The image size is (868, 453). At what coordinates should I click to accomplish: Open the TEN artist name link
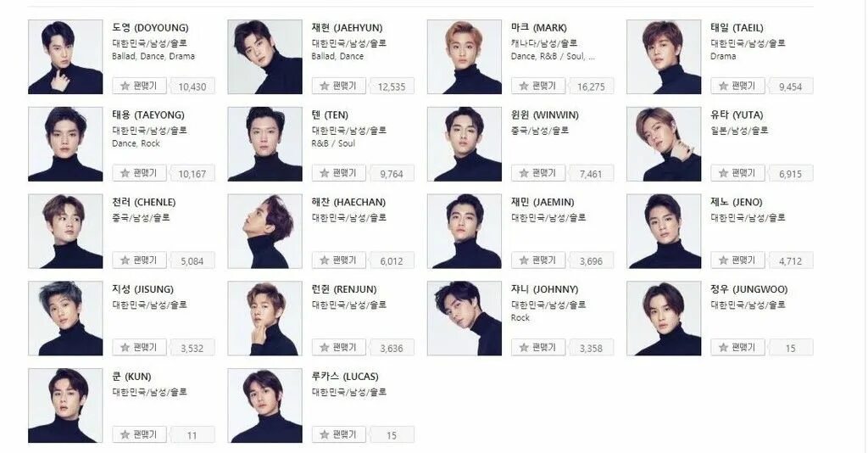click(330, 115)
